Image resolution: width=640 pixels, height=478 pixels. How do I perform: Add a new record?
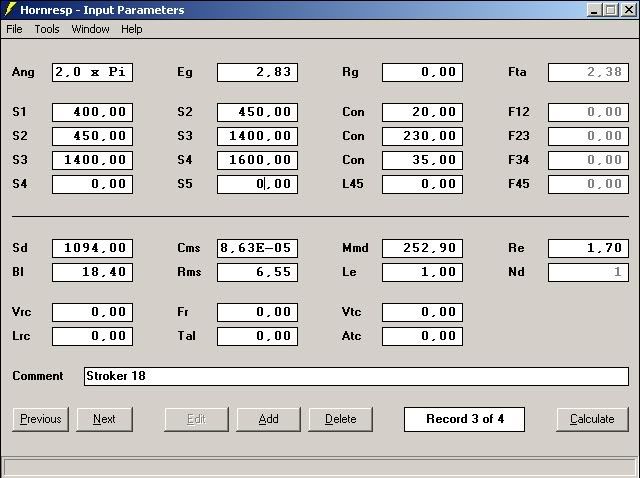pyautogui.click(x=268, y=419)
